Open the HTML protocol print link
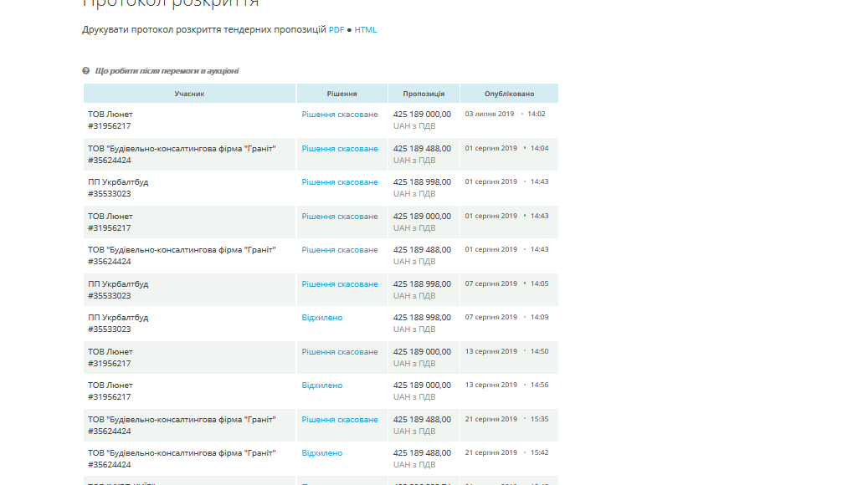 tap(365, 30)
